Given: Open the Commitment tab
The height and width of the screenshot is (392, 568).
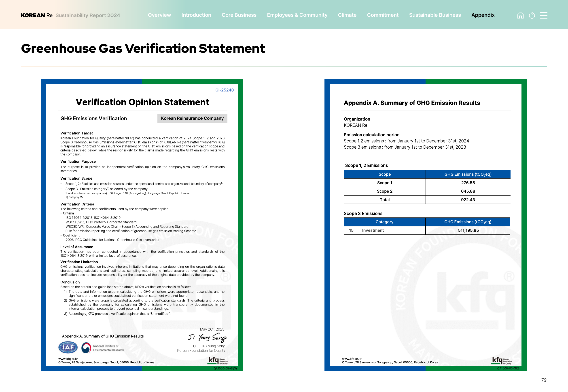Looking at the screenshot, I should click(383, 15).
